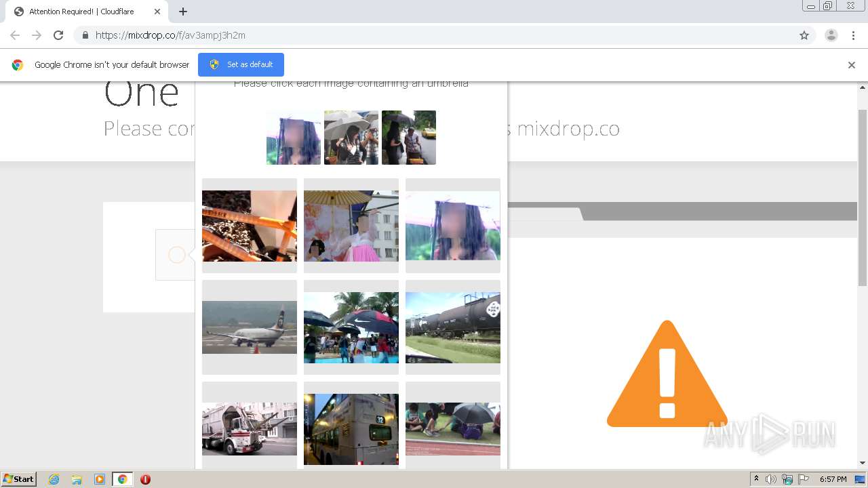This screenshot has width=868, height=488.
Task: Select captcha image of airplane on runway
Action: point(250,327)
